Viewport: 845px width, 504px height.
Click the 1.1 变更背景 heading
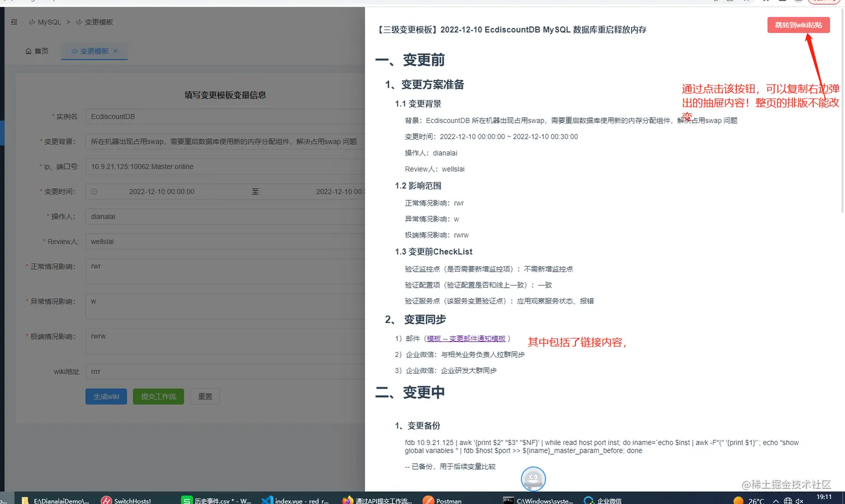pos(418,104)
